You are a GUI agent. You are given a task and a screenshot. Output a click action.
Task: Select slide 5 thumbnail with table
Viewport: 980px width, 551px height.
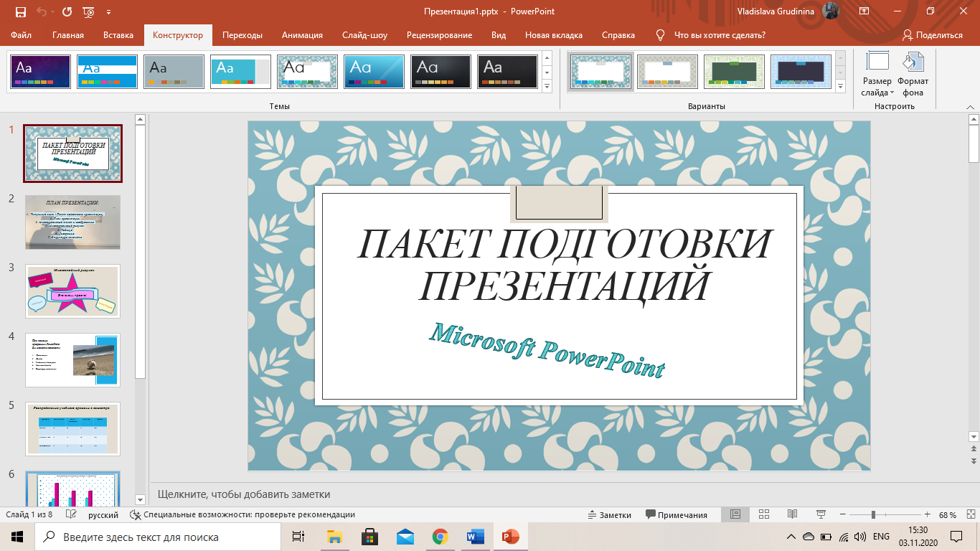pos(72,428)
